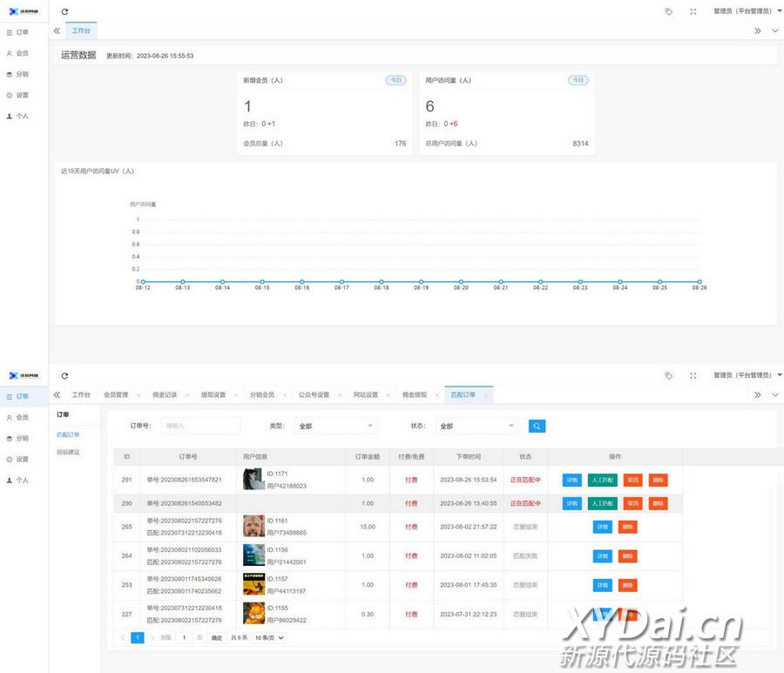Open the 10条/页 page size selector
Image resolution: width=784 pixels, height=673 pixels.
click(x=269, y=637)
